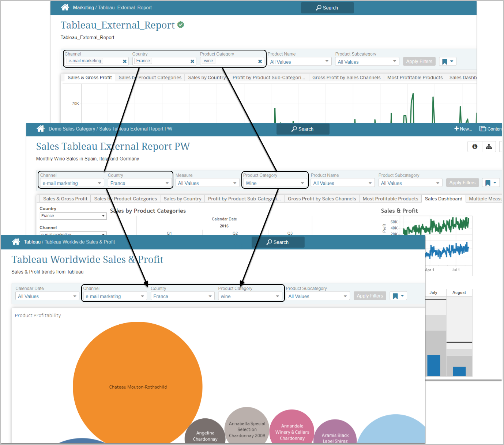Click bookmark icon in Sales Tableau External Report PW
The width and height of the screenshot is (504, 445).
[x=488, y=183]
